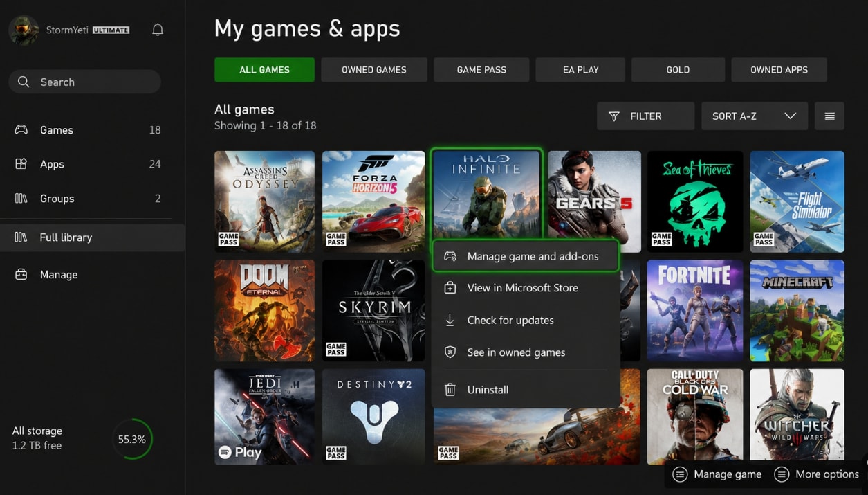
Task: Click the Game Pass badge on Forza Horizon 5
Action: pyautogui.click(x=336, y=240)
